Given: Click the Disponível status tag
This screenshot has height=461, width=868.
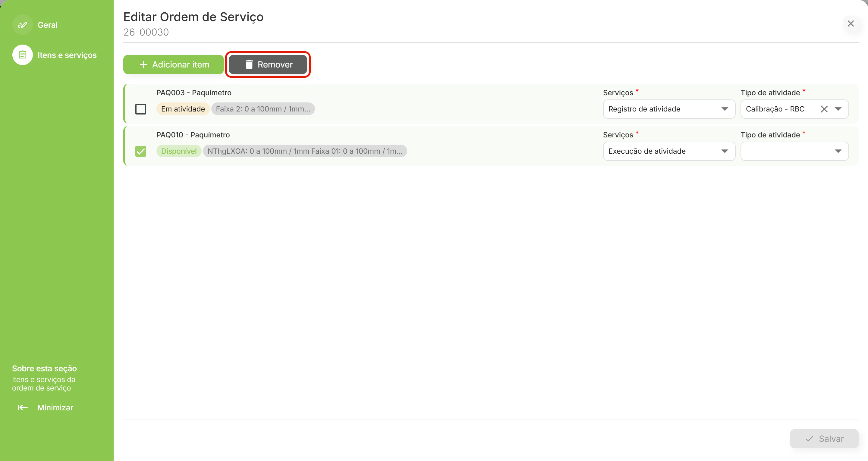Looking at the screenshot, I should (179, 151).
